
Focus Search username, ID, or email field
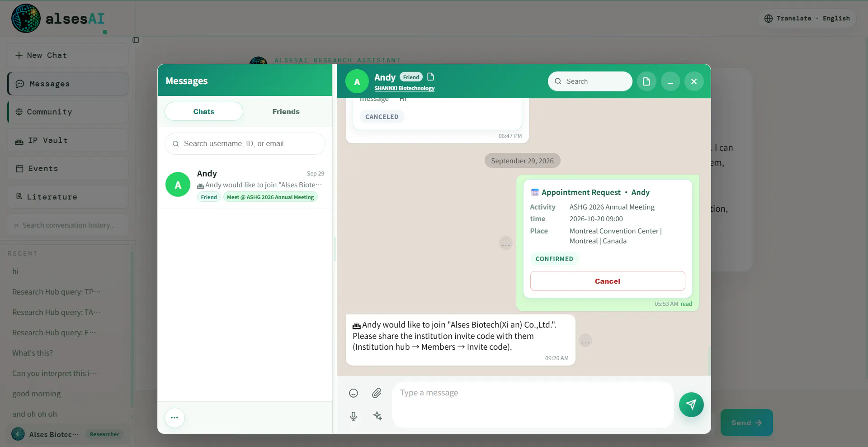245,143
